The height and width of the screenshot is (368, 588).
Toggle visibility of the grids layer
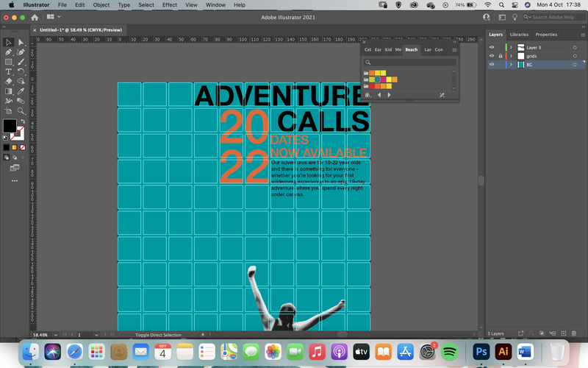(x=492, y=56)
